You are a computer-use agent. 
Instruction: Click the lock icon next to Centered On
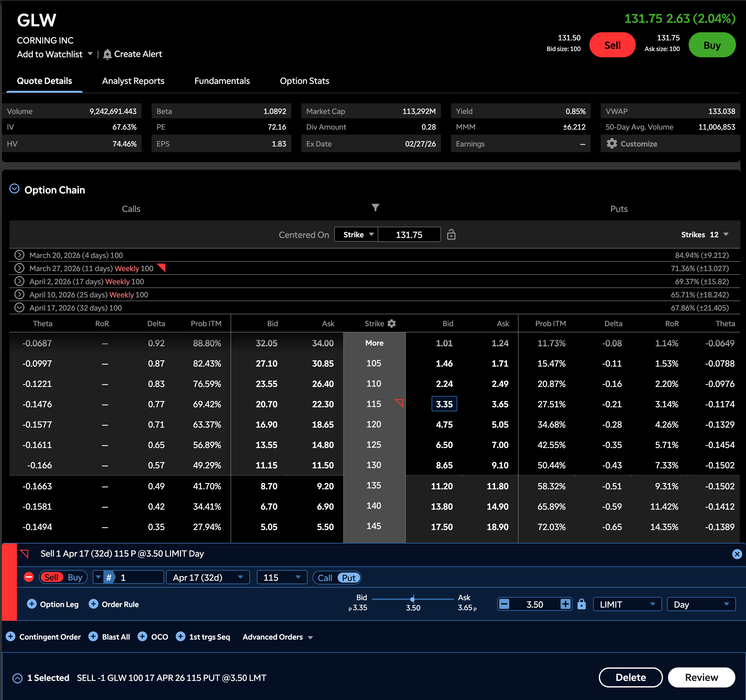point(451,235)
